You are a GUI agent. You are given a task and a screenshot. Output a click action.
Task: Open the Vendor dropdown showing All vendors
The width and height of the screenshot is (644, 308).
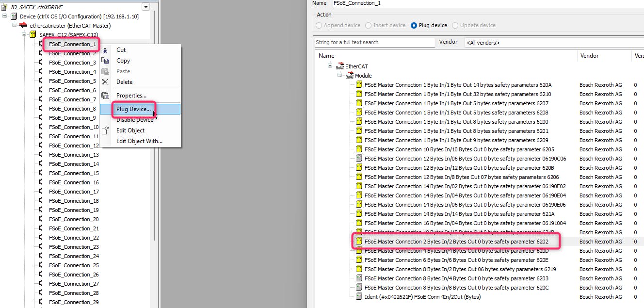point(553,43)
